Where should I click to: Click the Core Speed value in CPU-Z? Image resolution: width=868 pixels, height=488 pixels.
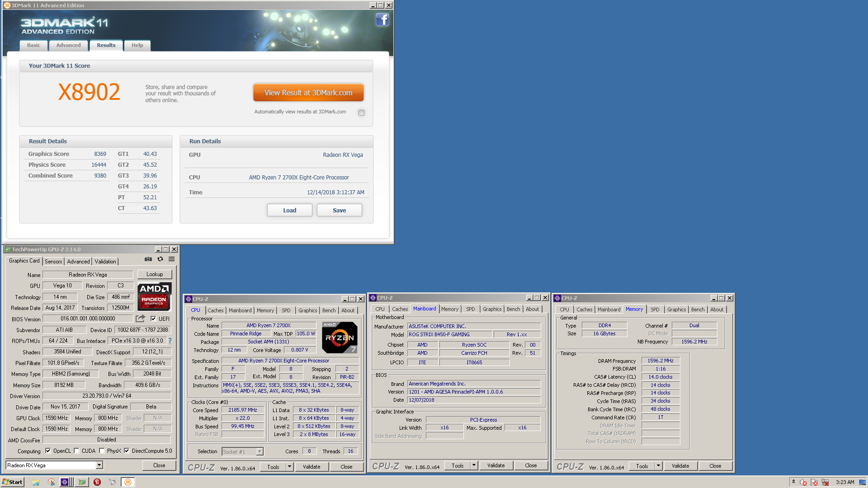243,410
